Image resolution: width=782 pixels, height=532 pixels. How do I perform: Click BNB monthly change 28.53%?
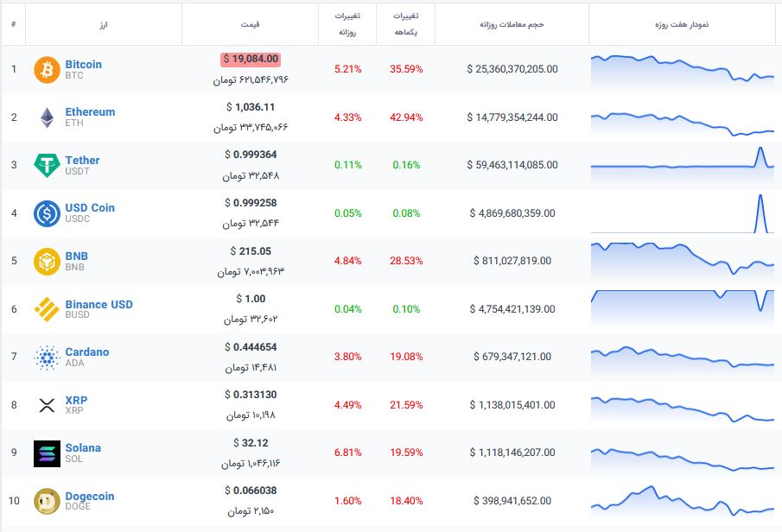tap(406, 261)
